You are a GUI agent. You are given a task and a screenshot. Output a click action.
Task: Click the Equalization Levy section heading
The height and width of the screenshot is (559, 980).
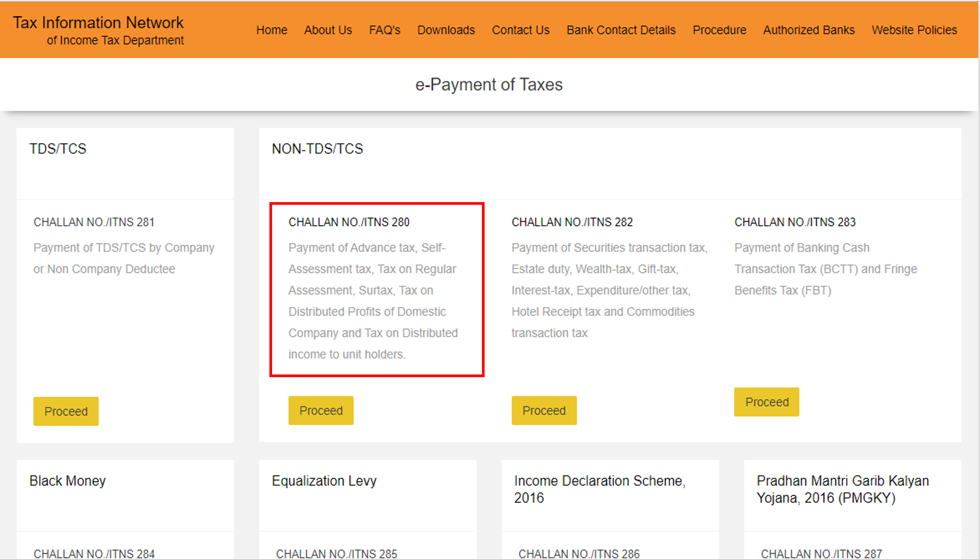[324, 481]
